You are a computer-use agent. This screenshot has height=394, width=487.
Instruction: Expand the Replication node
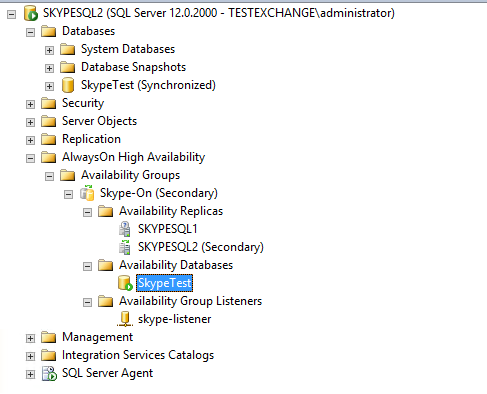(x=30, y=140)
